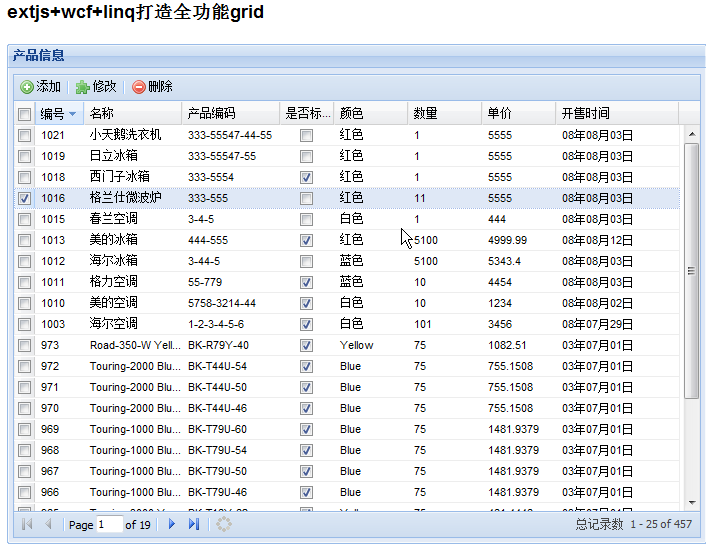Click the Modify (修改) puzzle icon

point(82,87)
